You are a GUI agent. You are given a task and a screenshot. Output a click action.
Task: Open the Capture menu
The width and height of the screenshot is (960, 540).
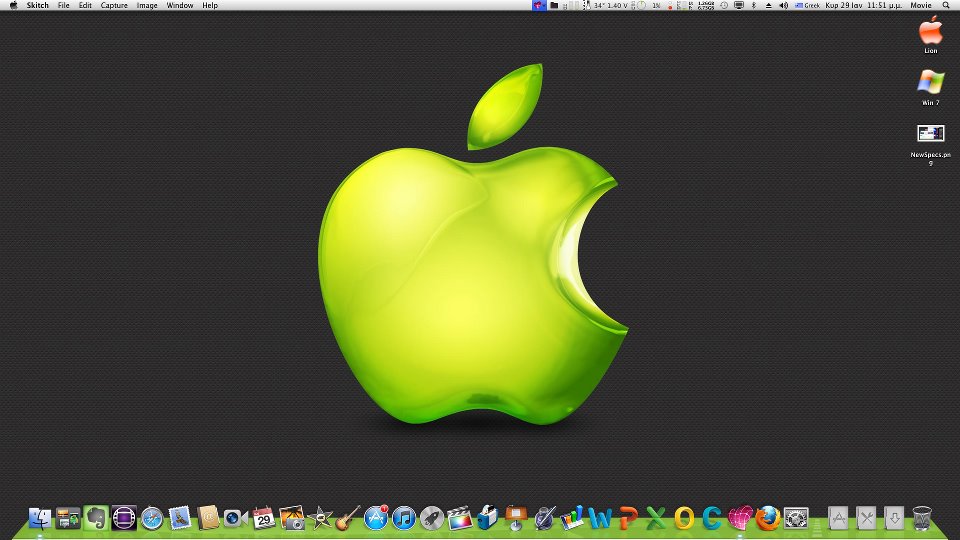pyautogui.click(x=114, y=5)
